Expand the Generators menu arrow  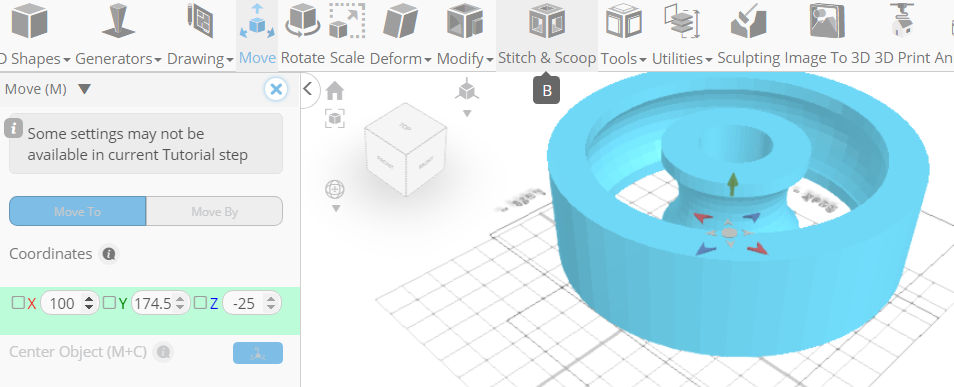coord(158,60)
